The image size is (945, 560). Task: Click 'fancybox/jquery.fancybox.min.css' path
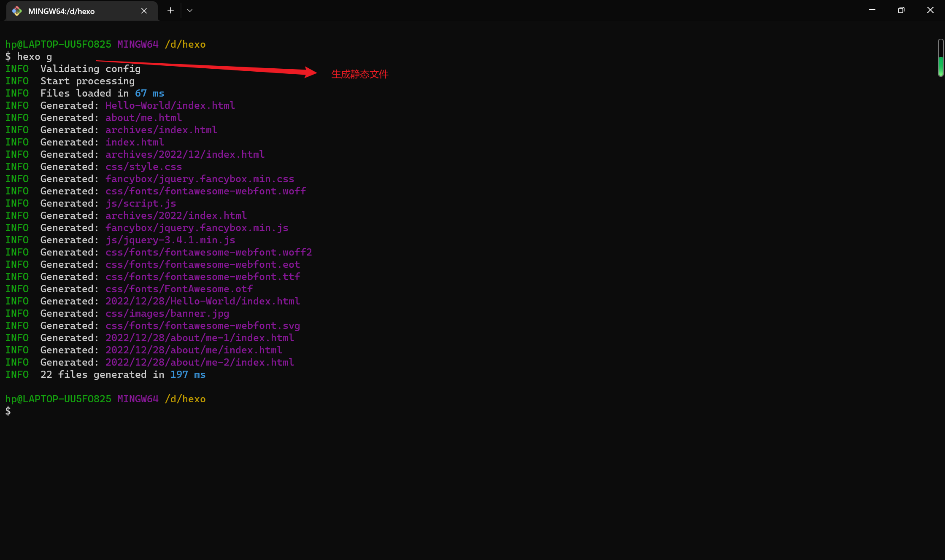200,179
